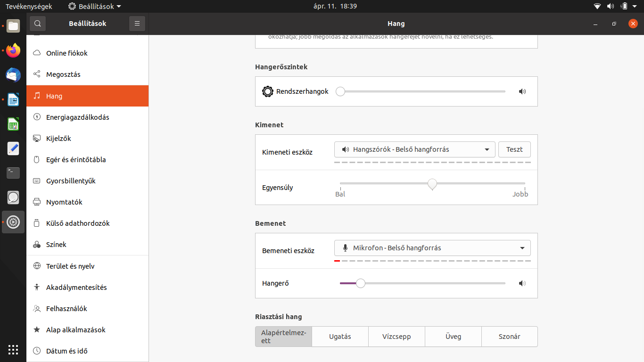The height and width of the screenshot is (362, 644).
Task: Click the speaker icon beside the Hangerő slider
Action: [522, 283]
